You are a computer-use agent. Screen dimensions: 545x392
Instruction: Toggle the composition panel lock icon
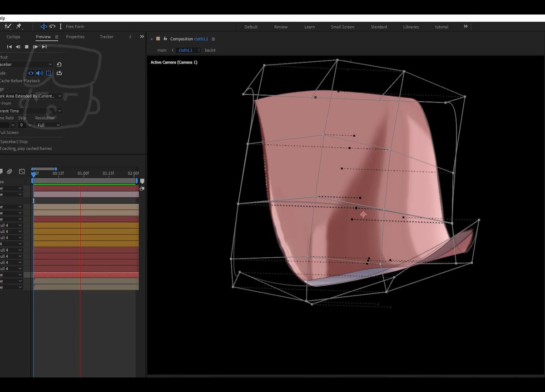[x=165, y=39]
